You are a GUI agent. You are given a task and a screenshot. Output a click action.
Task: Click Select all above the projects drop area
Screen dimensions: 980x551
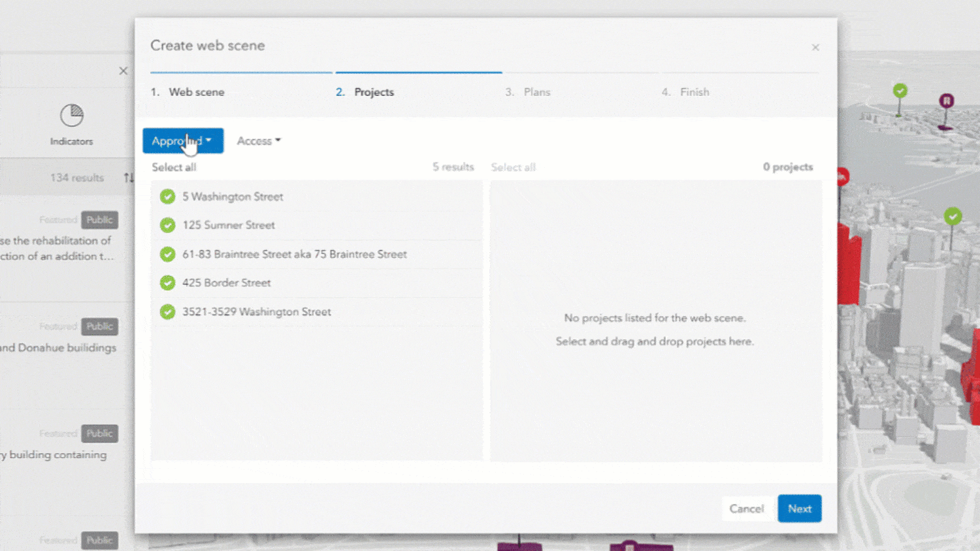[x=514, y=167]
